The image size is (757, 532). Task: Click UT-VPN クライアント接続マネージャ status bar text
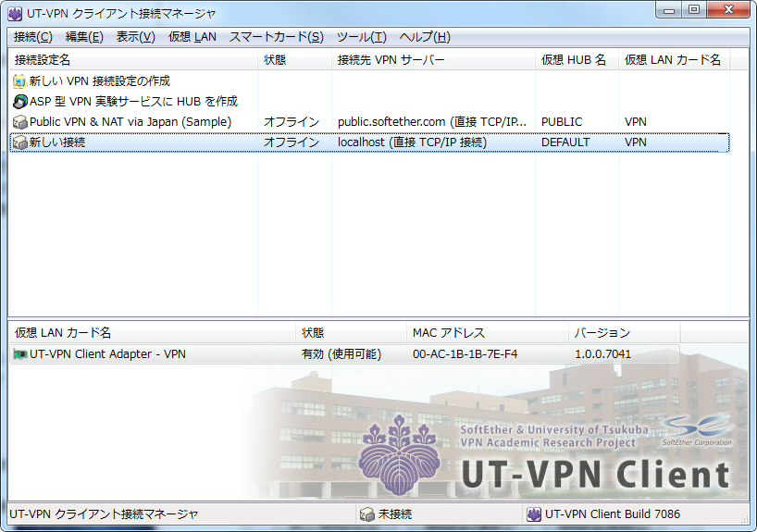(104, 514)
